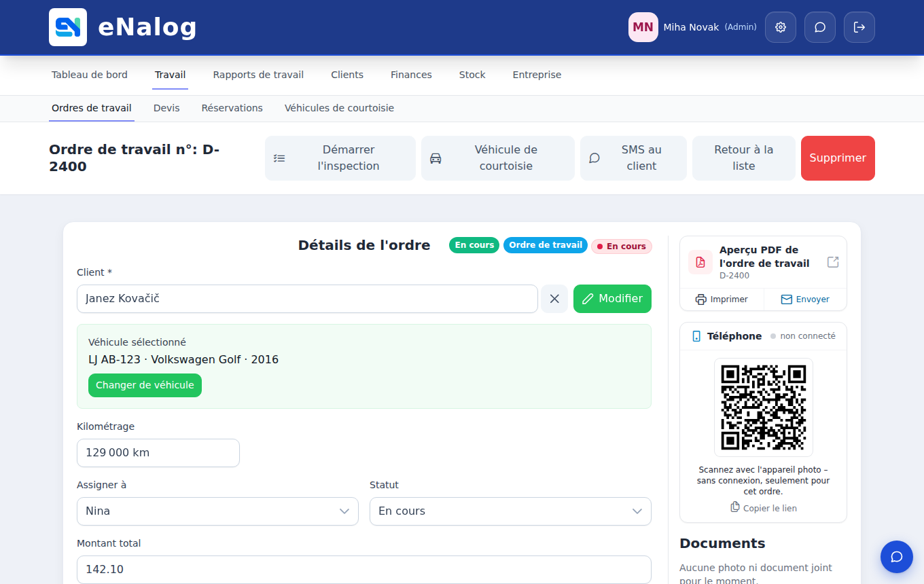Click the Montant total field
The width and height of the screenshot is (924, 584).
tap(364, 570)
